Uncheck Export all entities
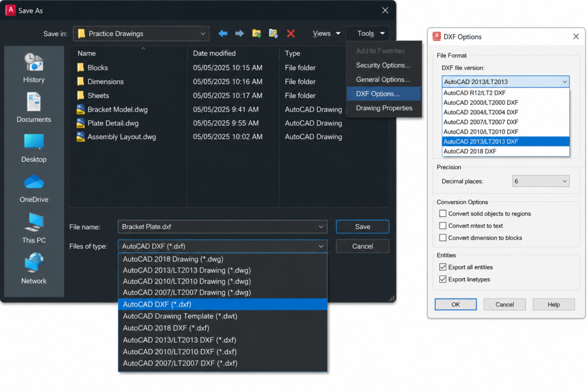 (x=443, y=267)
